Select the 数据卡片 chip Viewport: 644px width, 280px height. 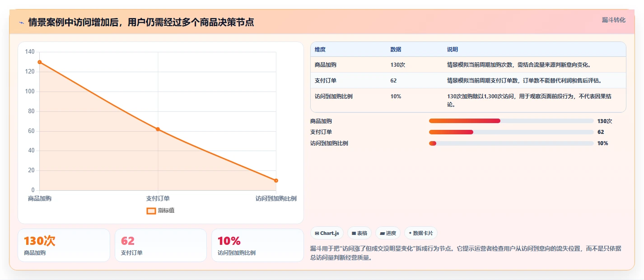tap(421, 233)
